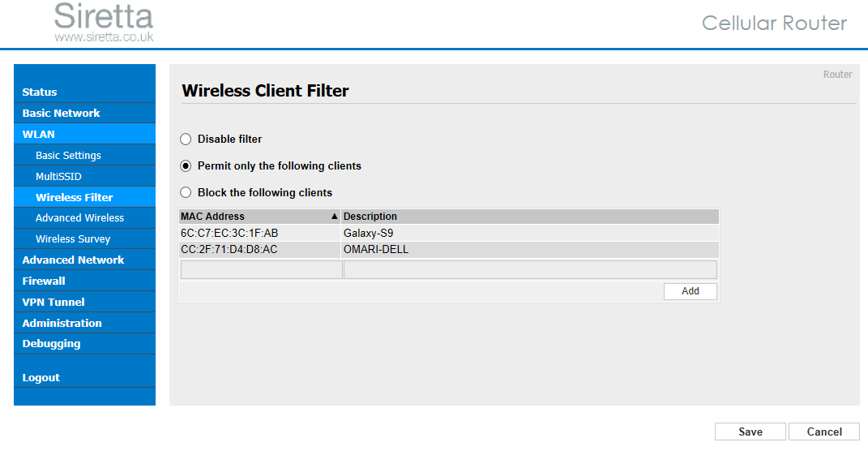Select Permit only the following clients
This screenshot has width=868, height=451.
[x=186, y=165]
